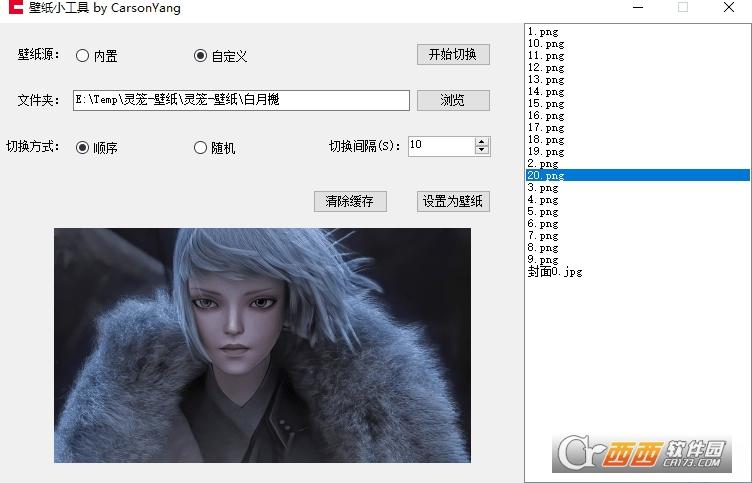Image resolution: width=752 pixels, height=483 pixels.
Task: Minimize the 壁纸小工具 window
Action: [x=638, y=7]
